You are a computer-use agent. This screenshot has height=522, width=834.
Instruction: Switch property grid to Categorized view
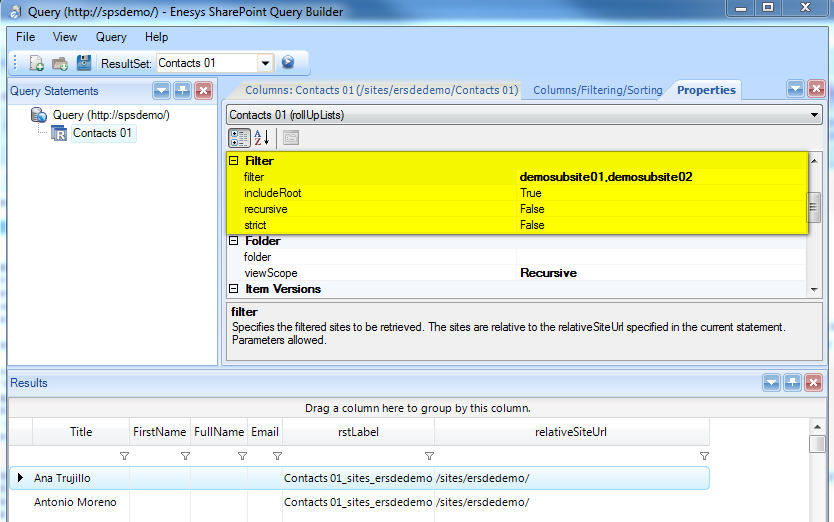point(239,138)
